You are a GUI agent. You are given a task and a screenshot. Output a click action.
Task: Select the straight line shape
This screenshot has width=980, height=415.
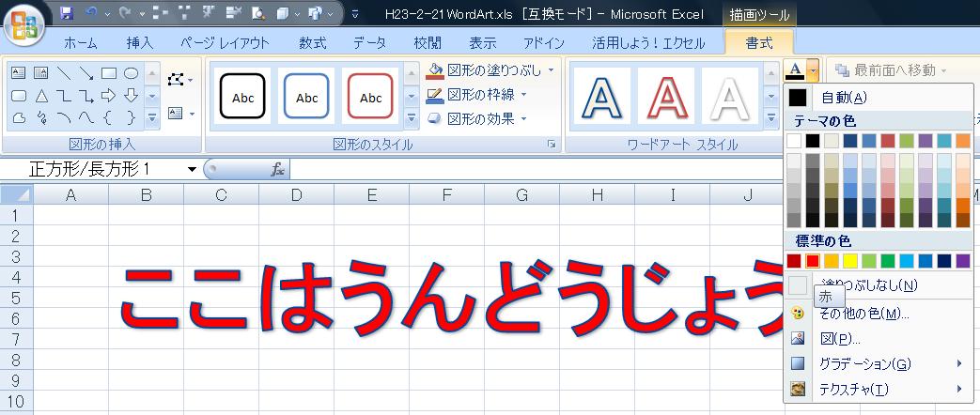coord(64,73)
